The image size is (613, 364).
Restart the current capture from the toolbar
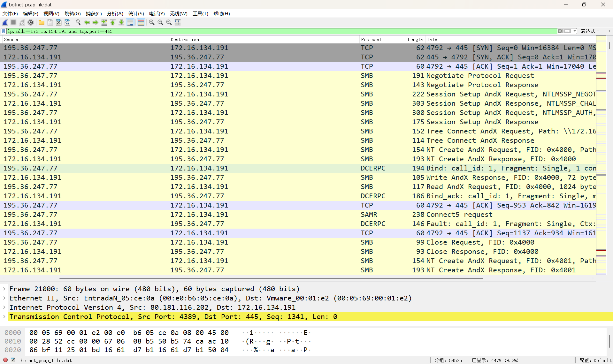pos(22,22)
